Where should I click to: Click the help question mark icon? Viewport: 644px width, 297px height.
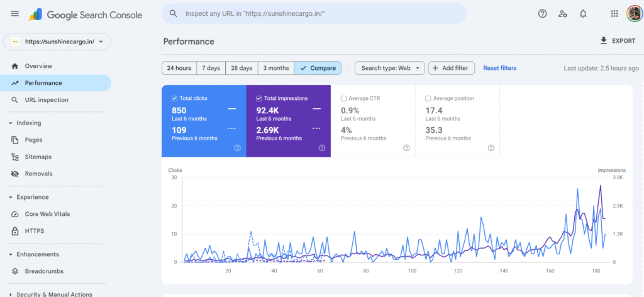pyautogui.click(x=542, y=14)
